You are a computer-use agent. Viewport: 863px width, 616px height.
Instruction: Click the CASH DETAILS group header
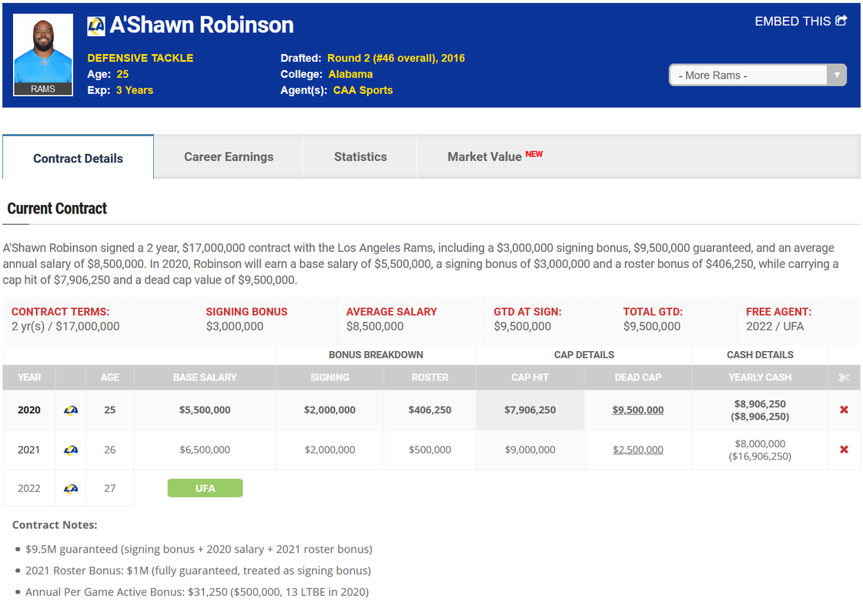click(x=760, y=355)
